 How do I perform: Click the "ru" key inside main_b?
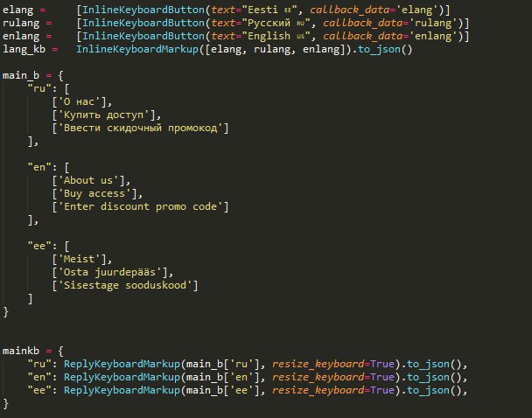[x=37, y=89]
